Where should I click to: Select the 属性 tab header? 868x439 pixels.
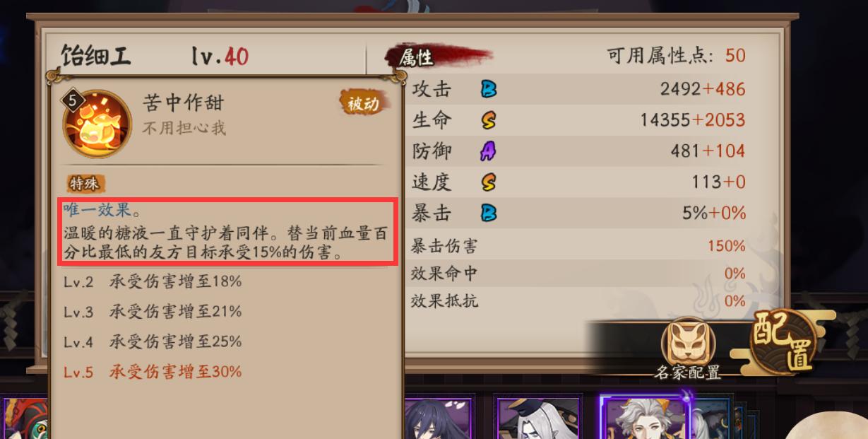417,57
